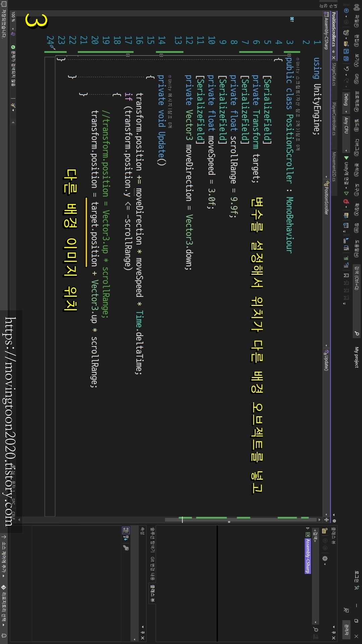
Task: Collapse the if-block outlining box
Action: click(128, 55)
